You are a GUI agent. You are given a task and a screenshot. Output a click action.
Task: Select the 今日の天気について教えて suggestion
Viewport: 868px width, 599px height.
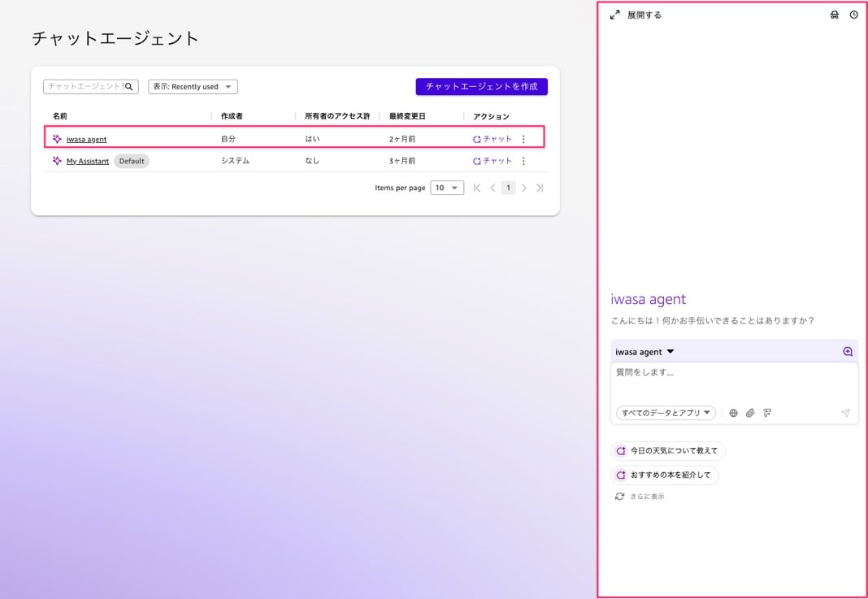(x=667, y=450)
